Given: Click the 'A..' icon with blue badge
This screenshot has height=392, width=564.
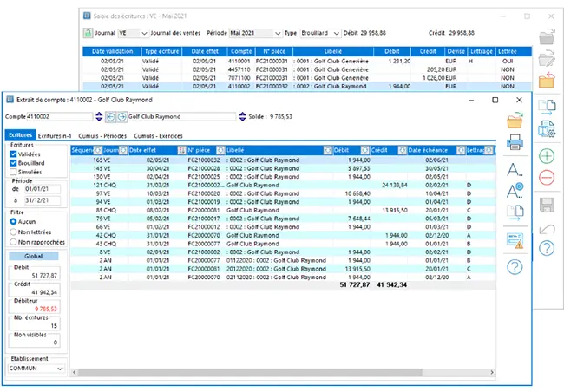Looking at the screenshot, I should [515, 191].
